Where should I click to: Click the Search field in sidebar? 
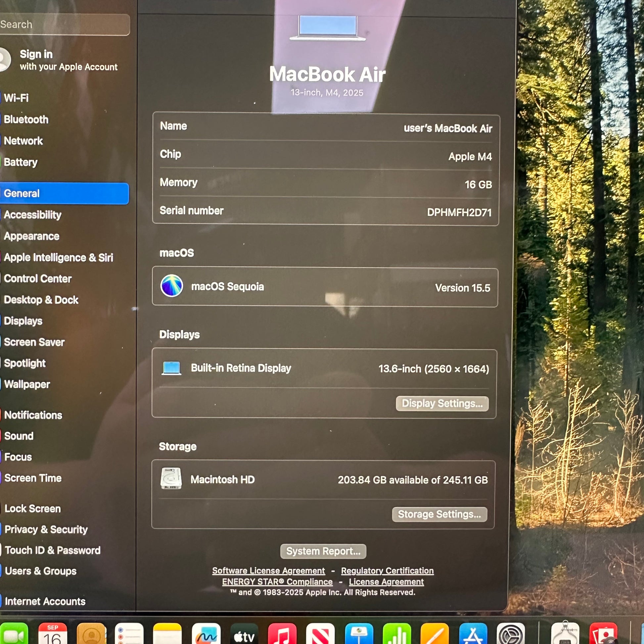[64, 24]
